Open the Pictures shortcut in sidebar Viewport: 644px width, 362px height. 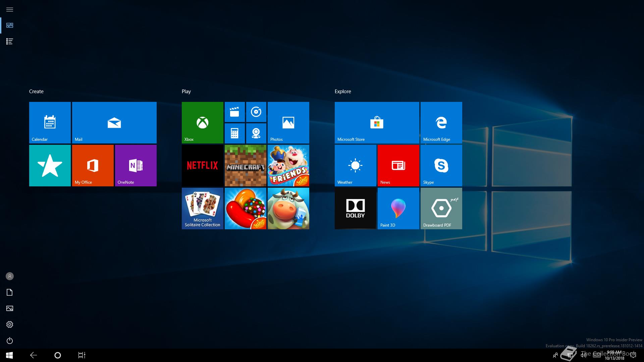[x=10, y=308]
